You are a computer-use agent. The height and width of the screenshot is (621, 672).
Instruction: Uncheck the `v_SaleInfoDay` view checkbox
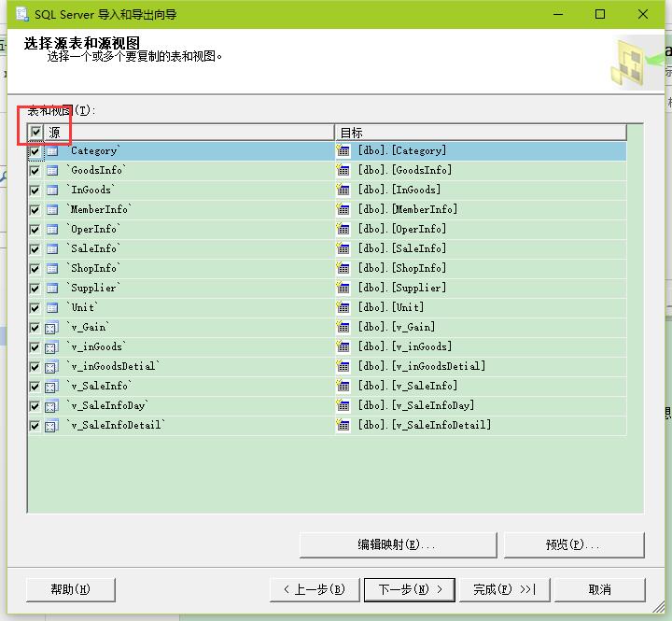click(x=35, y=406)
